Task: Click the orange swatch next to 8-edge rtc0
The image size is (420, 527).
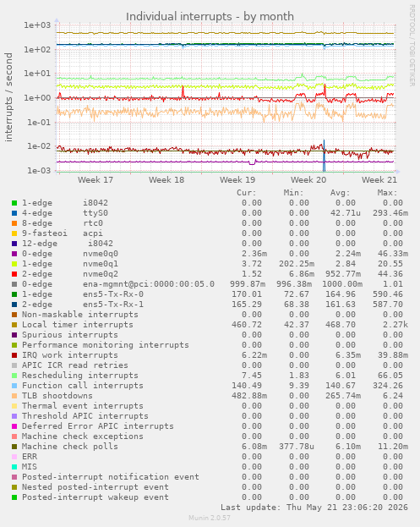Action: (14, 223)
